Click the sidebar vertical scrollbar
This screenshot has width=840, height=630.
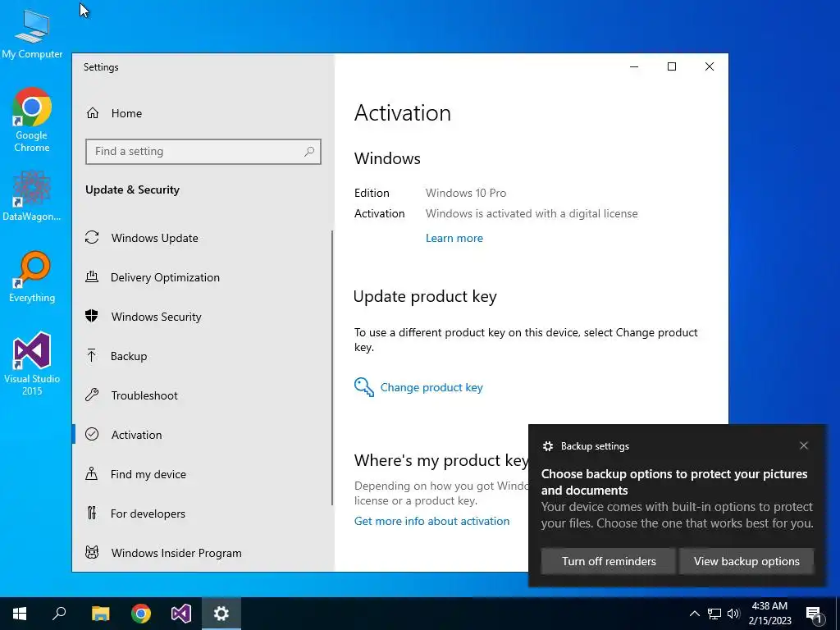(332, 367)
